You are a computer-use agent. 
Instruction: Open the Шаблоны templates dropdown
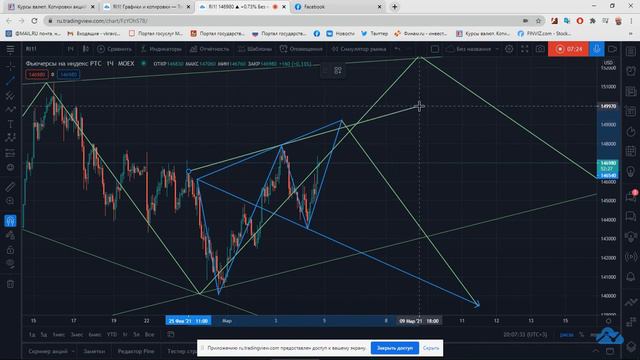(255, 49)
